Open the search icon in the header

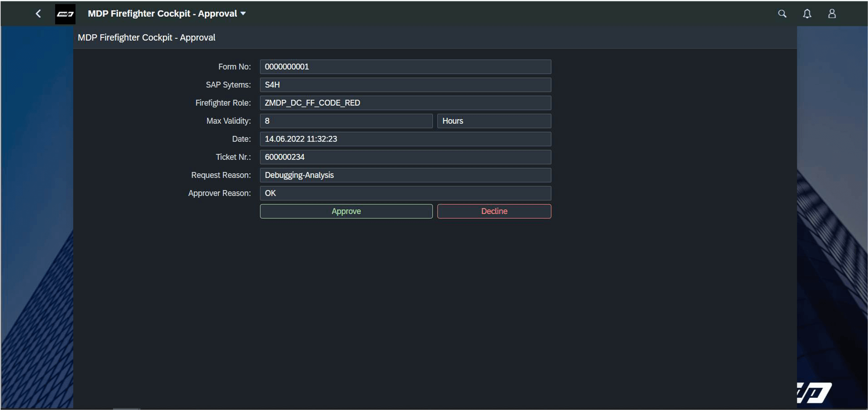pos(782,13)
